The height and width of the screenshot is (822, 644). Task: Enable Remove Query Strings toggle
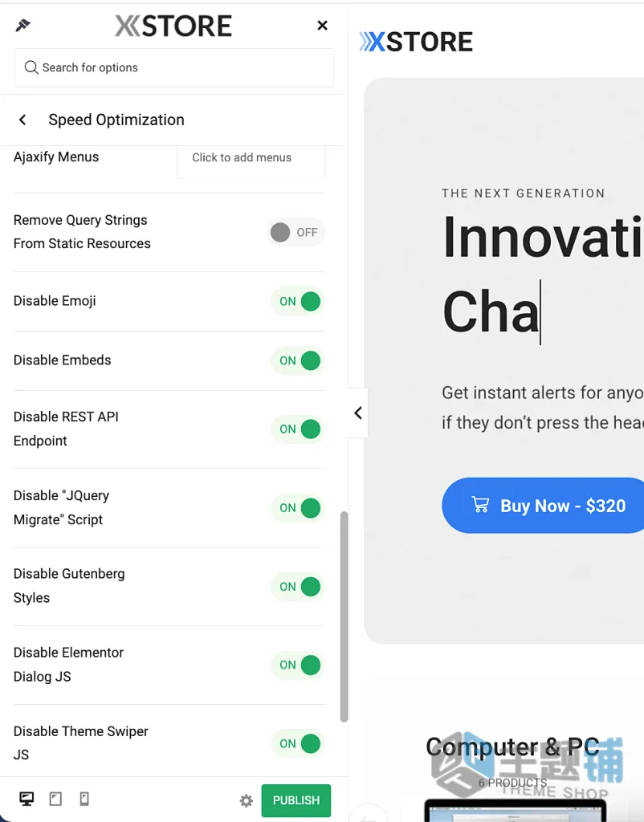pyautogui.click(x=296, y=232)
